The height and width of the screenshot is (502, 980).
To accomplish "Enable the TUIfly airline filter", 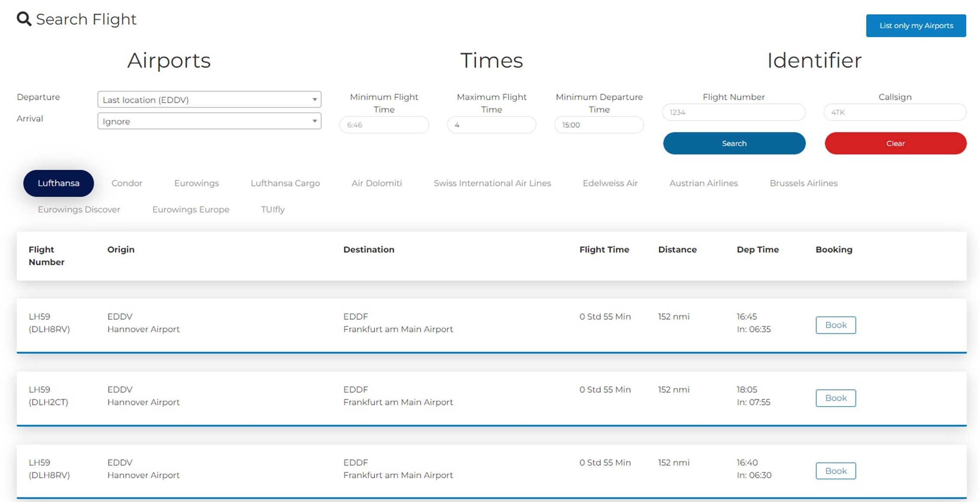I will [272, 209].
